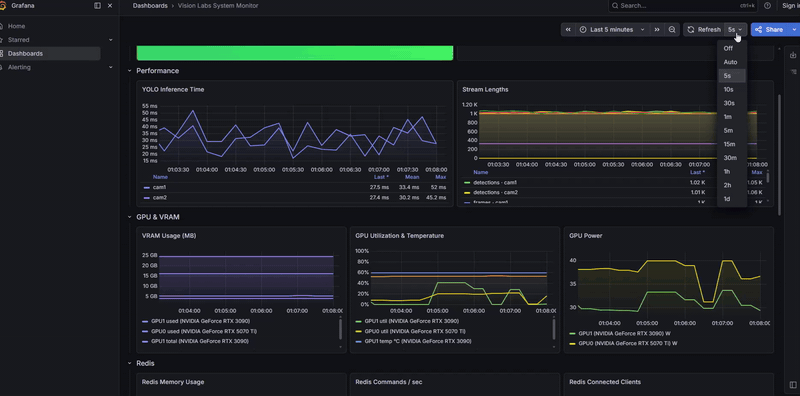This screenshot has height=396, width=800.
Task: Select 2h refresh interval
Action: pyautogui.click(x=732, y=185)
